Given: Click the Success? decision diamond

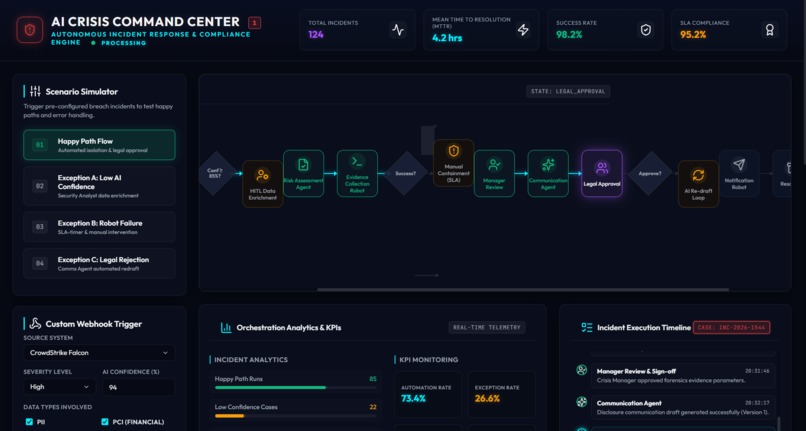Looking at the screenshot, I should (406, 173).
